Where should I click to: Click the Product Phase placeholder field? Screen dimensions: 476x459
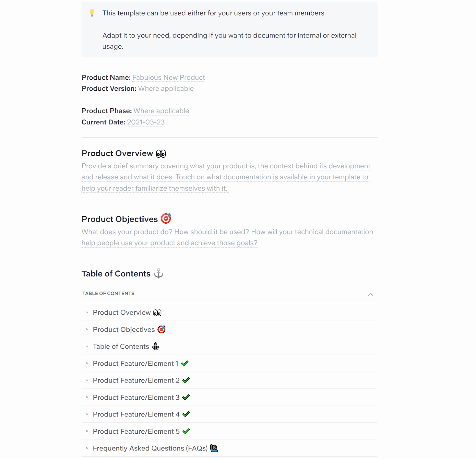coord(161,111)
